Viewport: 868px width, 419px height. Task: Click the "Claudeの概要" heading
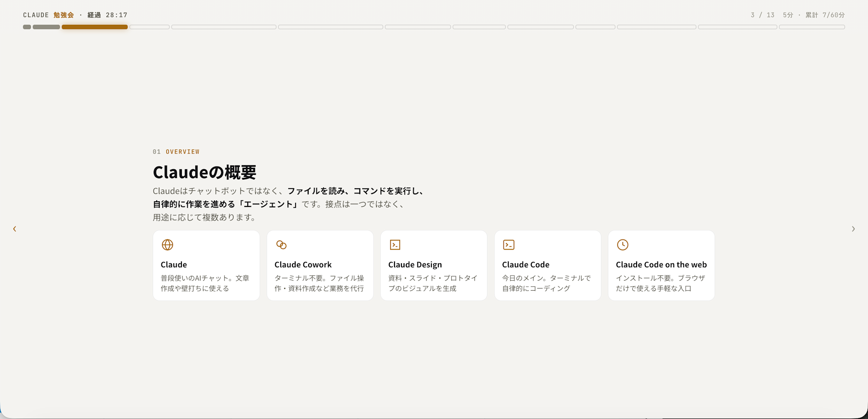tap(205, 172)
